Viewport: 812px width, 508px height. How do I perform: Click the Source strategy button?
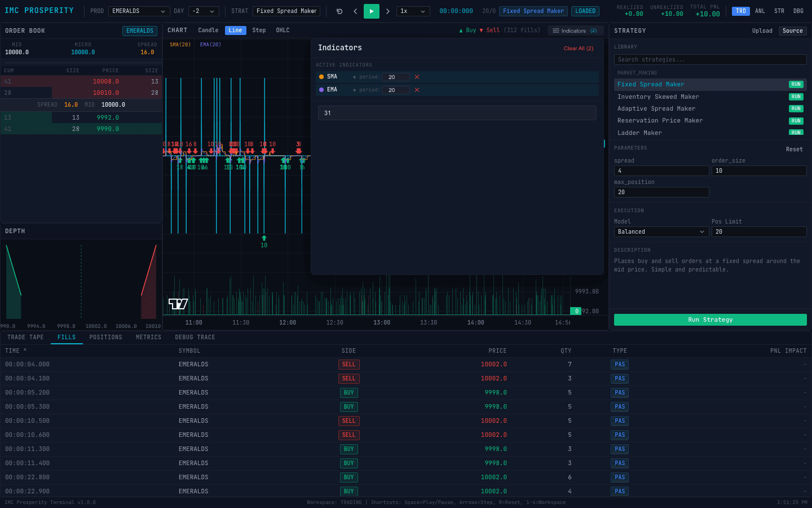point(792,31)
